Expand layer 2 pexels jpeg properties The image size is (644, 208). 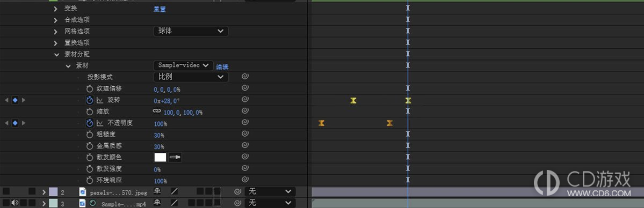[x=44, y=191]
